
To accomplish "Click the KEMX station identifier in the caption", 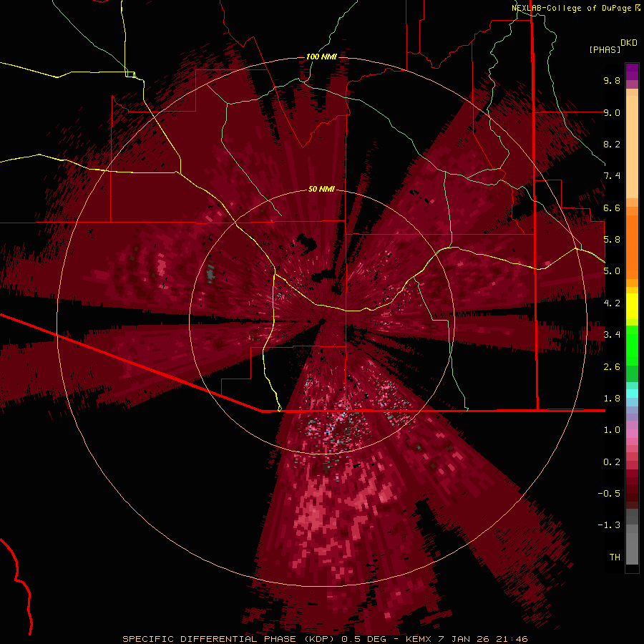I will (419, 639).
